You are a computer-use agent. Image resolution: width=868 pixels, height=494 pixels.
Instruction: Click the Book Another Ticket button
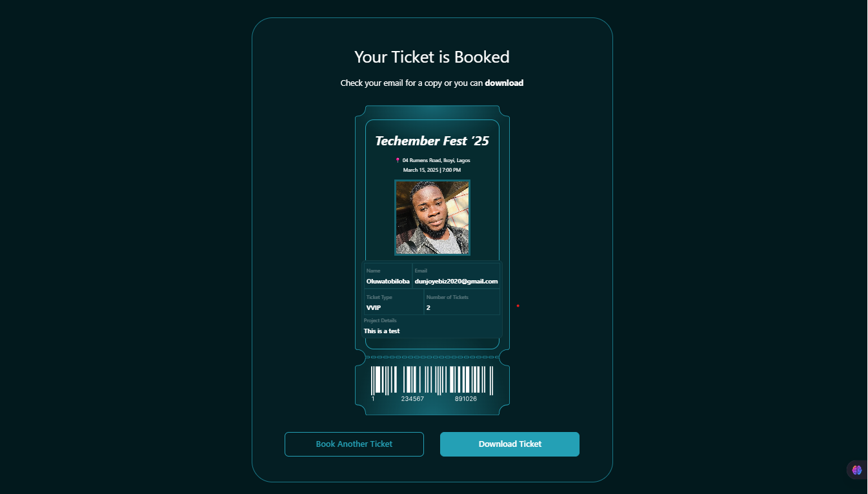354,444
